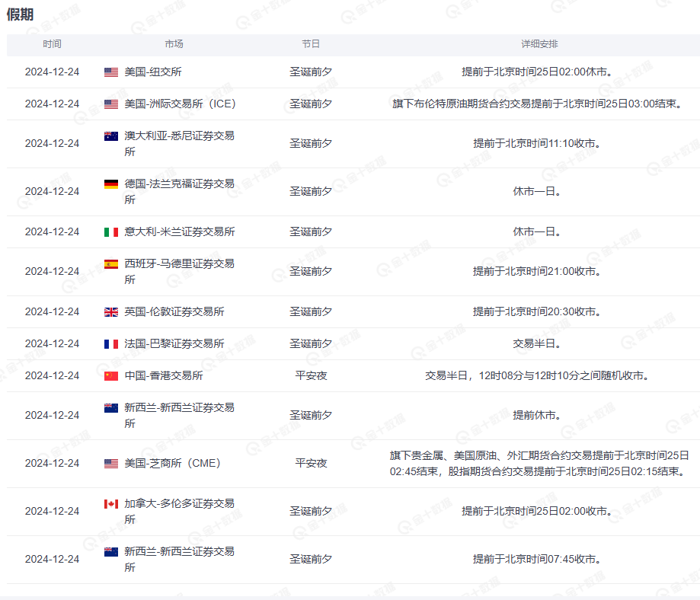
Task: Select the Italian flag beside 米兰证券交易所
Action: pyautogui.click(x=111, y=232)
